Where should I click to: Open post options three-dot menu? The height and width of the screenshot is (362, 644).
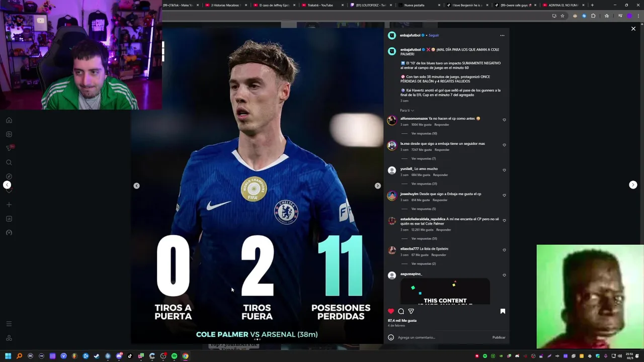point(502,35)
